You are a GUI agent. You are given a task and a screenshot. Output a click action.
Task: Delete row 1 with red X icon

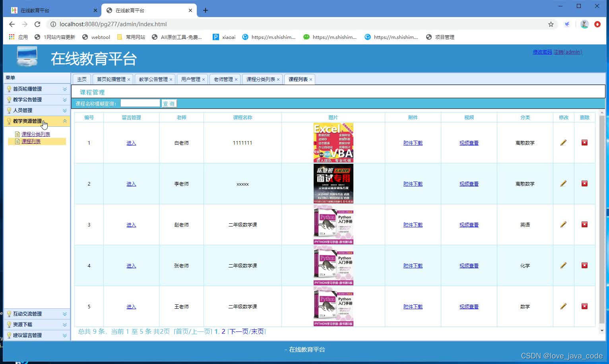coord(584,142)
